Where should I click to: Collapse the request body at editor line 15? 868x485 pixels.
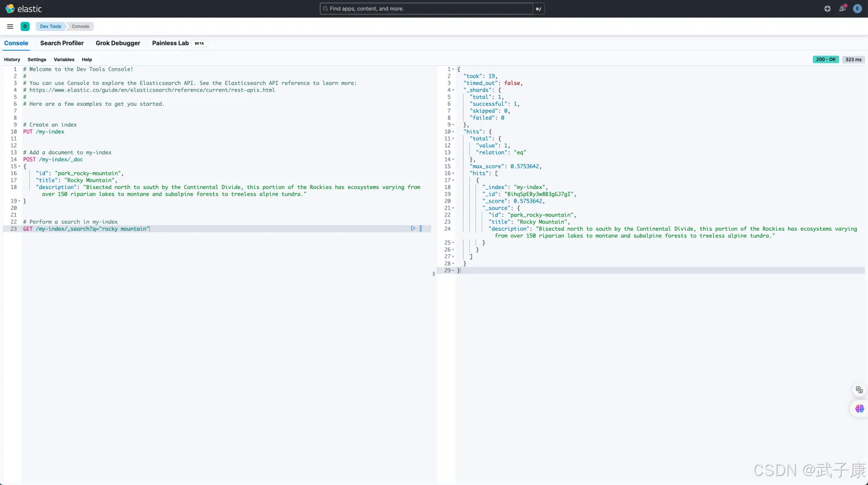point(20,167)
